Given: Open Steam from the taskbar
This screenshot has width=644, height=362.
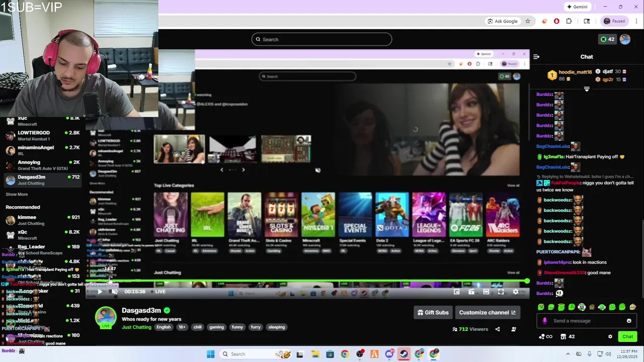Looking at the screenshot, I should (404, 354).
